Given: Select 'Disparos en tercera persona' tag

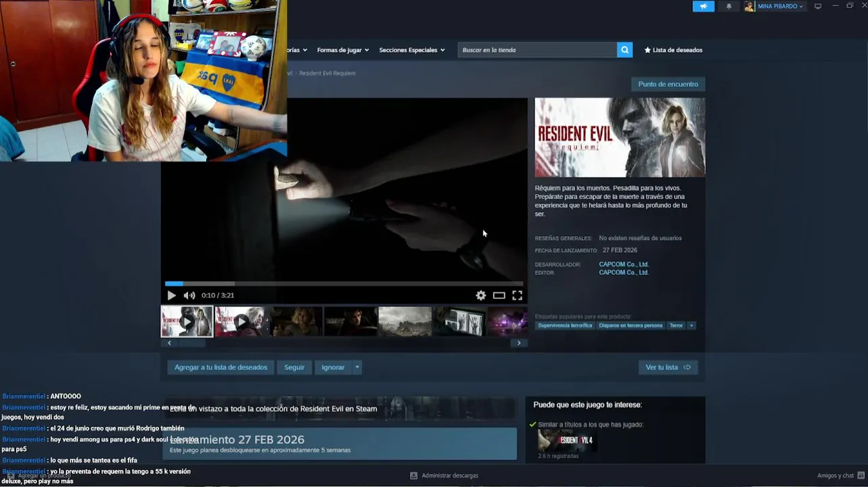Looking at the screenshot, I should [631, 325].
